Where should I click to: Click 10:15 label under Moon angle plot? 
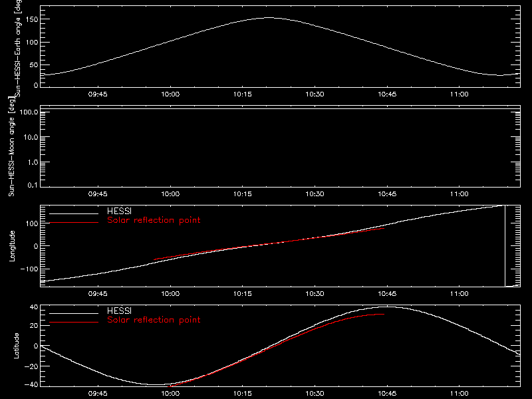(x=243, y=194)
